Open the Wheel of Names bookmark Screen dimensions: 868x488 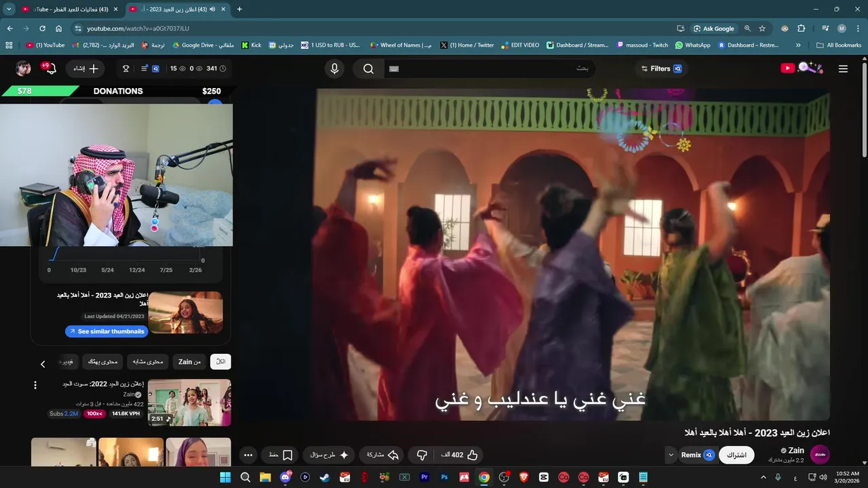click(x=401, y=45)
